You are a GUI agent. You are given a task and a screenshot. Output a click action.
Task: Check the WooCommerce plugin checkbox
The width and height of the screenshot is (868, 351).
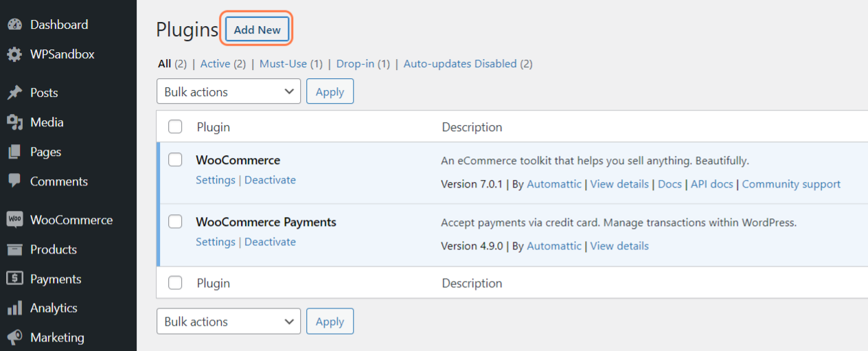pos(175,159)
